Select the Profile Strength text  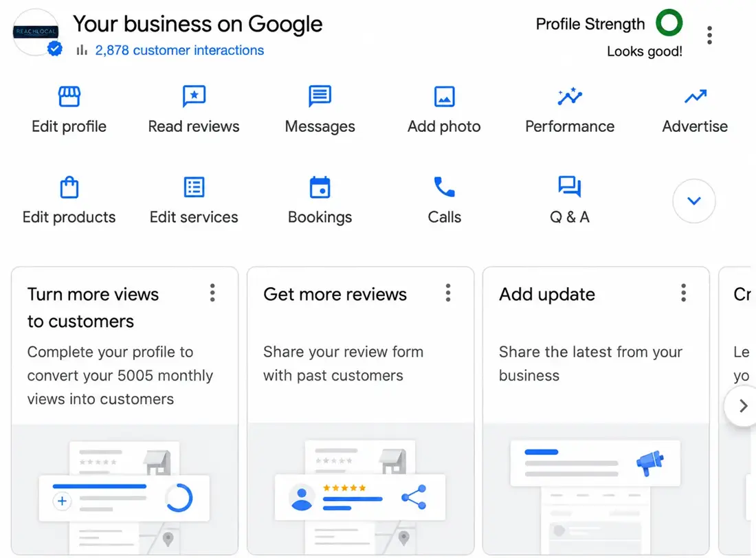point(590,24)
